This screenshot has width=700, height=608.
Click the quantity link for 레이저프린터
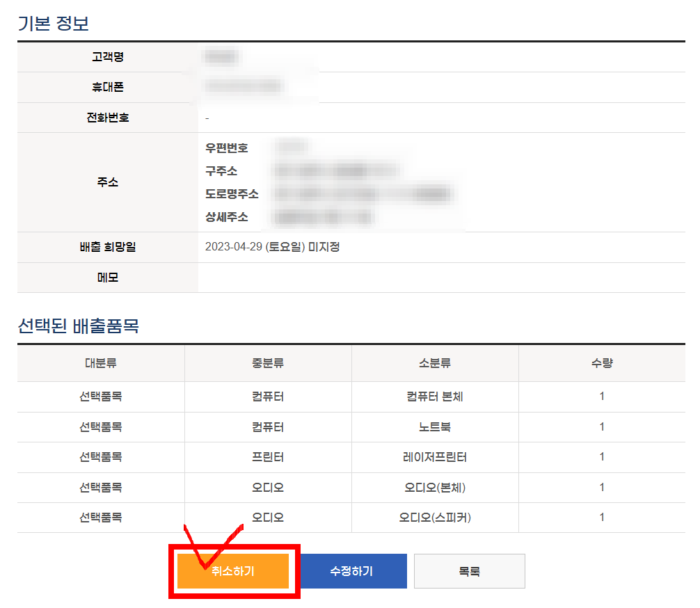click(x=603, y=457)
